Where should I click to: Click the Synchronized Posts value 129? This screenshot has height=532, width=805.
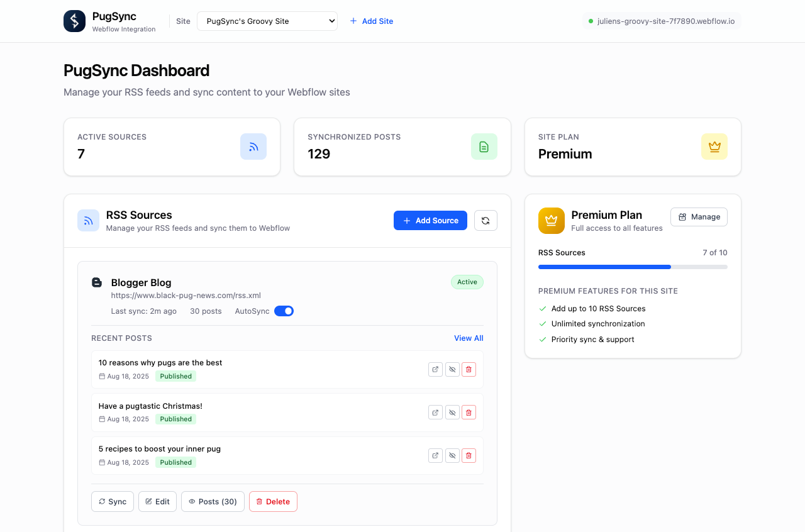pyautogui.click(x=319, y=154)
